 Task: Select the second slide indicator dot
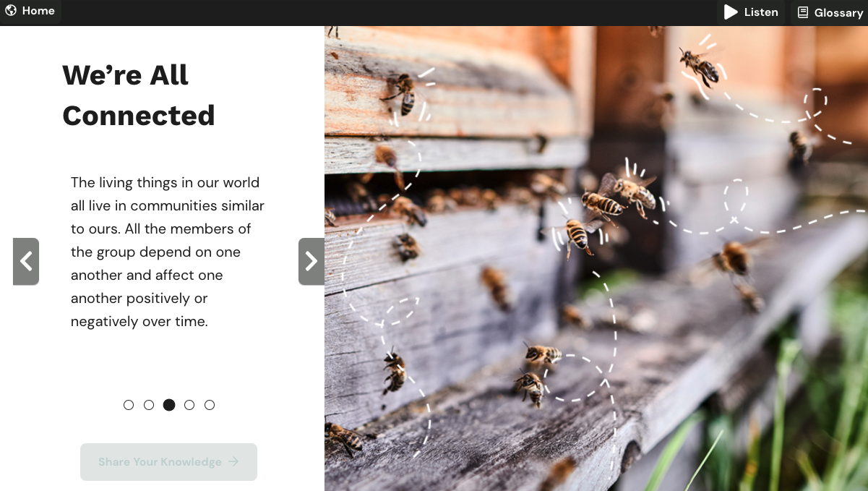pyautogui.click(x=149, y=405)
